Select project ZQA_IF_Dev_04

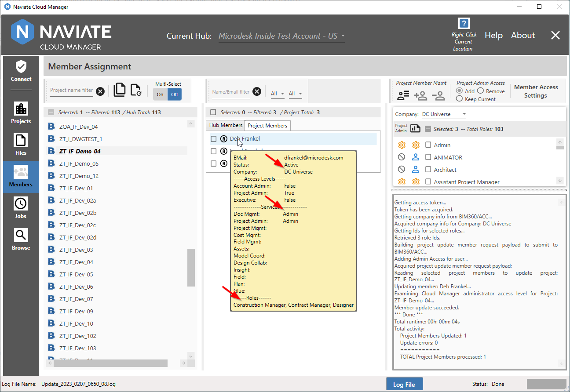click(79, 127)
